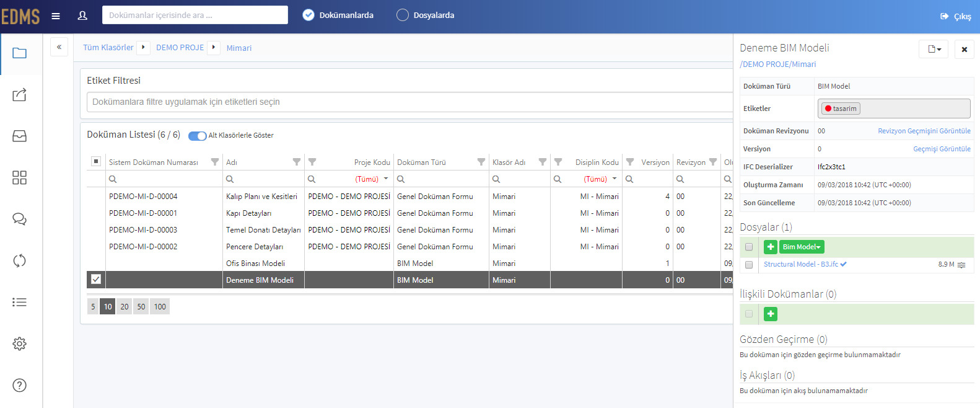Click the hamburger menu icon in header

[x=56, y=16]
